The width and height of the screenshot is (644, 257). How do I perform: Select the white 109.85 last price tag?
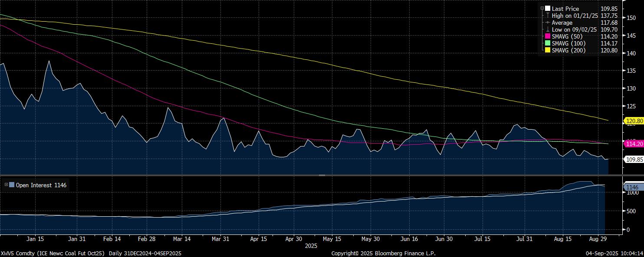(x=634, y=159)
